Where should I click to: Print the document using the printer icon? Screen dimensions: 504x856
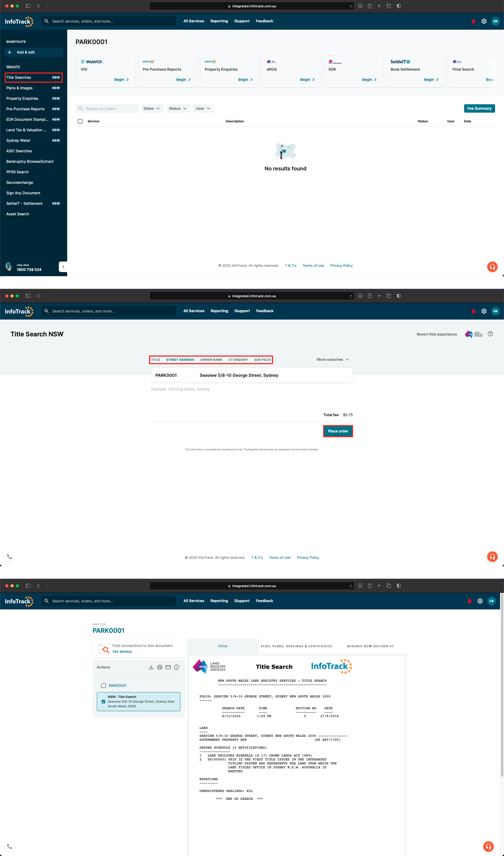[160, 667]
